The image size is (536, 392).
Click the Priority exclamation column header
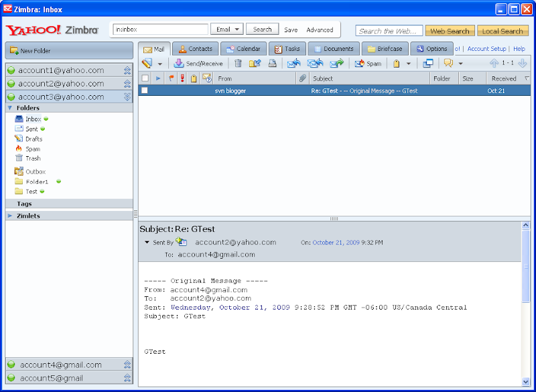[x=182, y=78]
